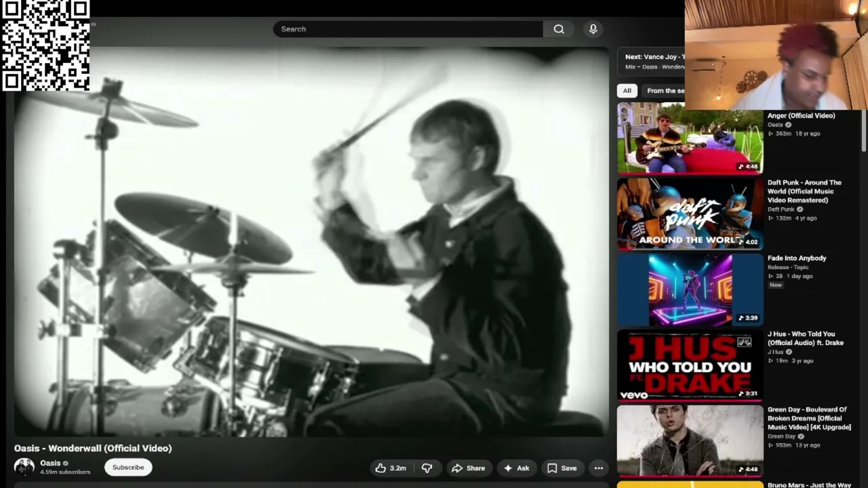Open the Oasis Anger video thumbnail
This screenshot has height=488, width=868.
(x=690, y=138)
